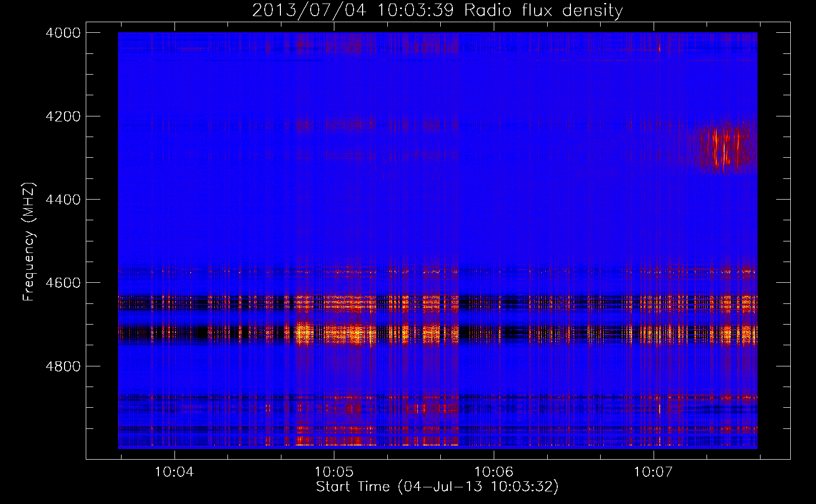Screen dimensions: 816x504
Task: Click the 10:05 time axis label
Action: click(x=334, y=472)
